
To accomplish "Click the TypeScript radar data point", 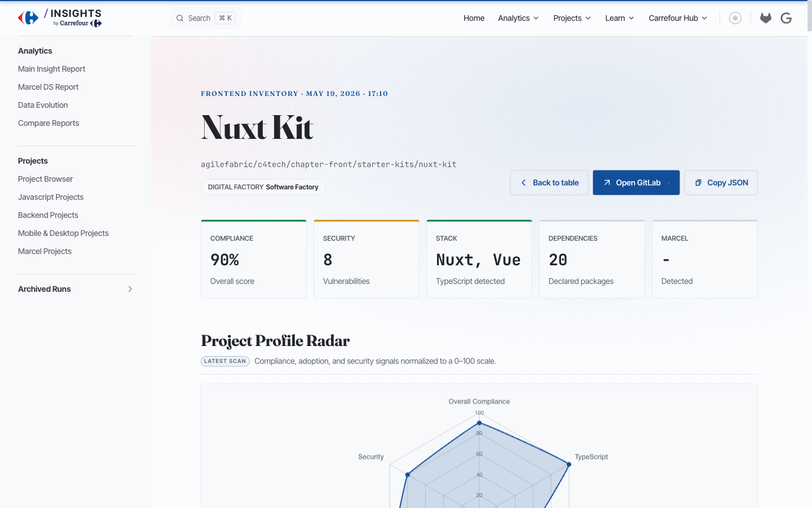I will click(x=569, y=465).
